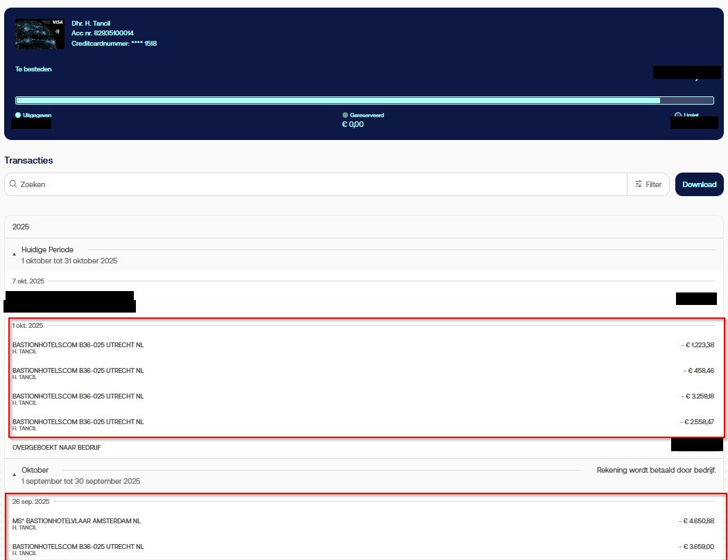
Task: Click the Gereserveerd legend dot
Action: [345, 115]
